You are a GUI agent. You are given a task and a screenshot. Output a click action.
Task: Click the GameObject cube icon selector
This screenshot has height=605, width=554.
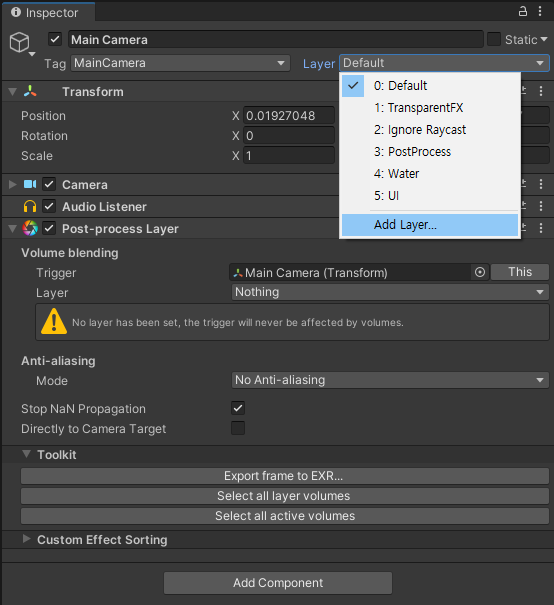tap(20, 42)
